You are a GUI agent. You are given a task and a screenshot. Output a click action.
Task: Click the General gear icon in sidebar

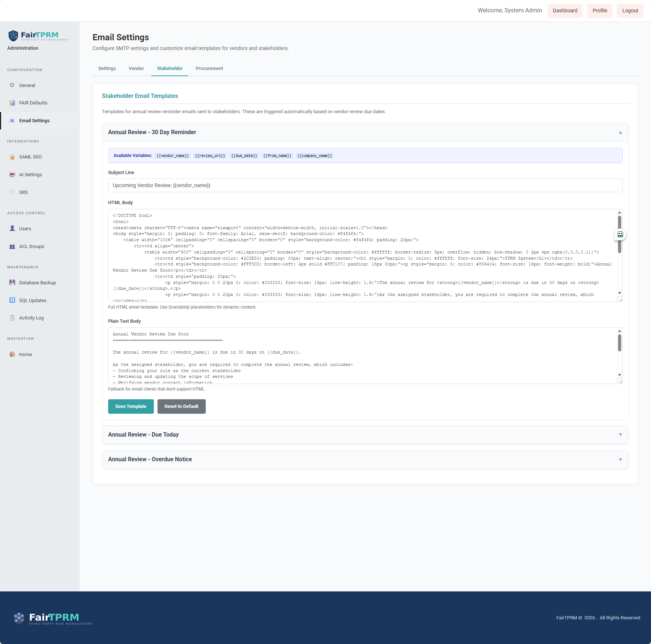[12, 85]
